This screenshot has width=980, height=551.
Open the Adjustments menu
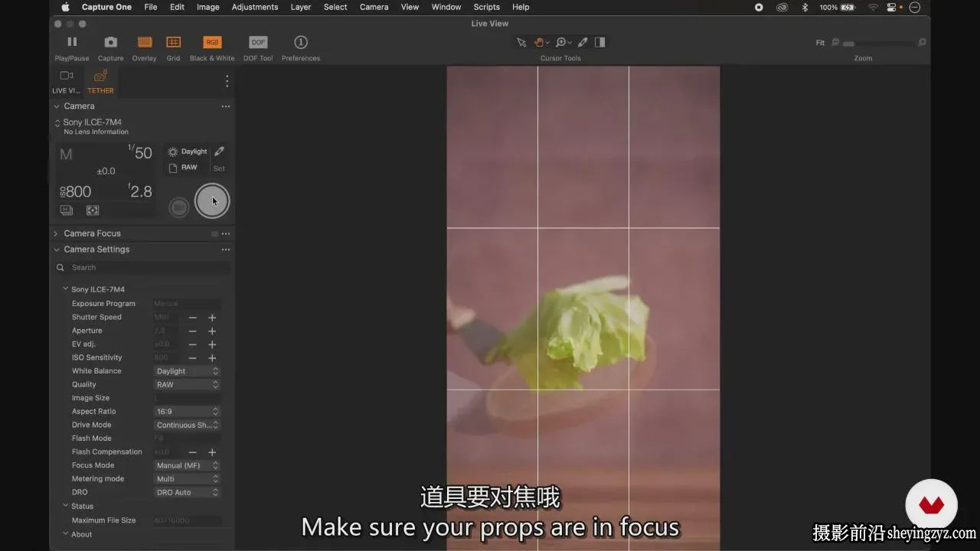pos(255,7)
